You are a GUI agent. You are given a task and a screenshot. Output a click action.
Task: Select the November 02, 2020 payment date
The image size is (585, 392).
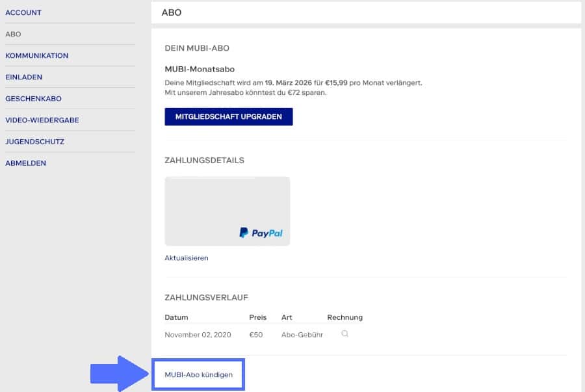tap(198, 335)
